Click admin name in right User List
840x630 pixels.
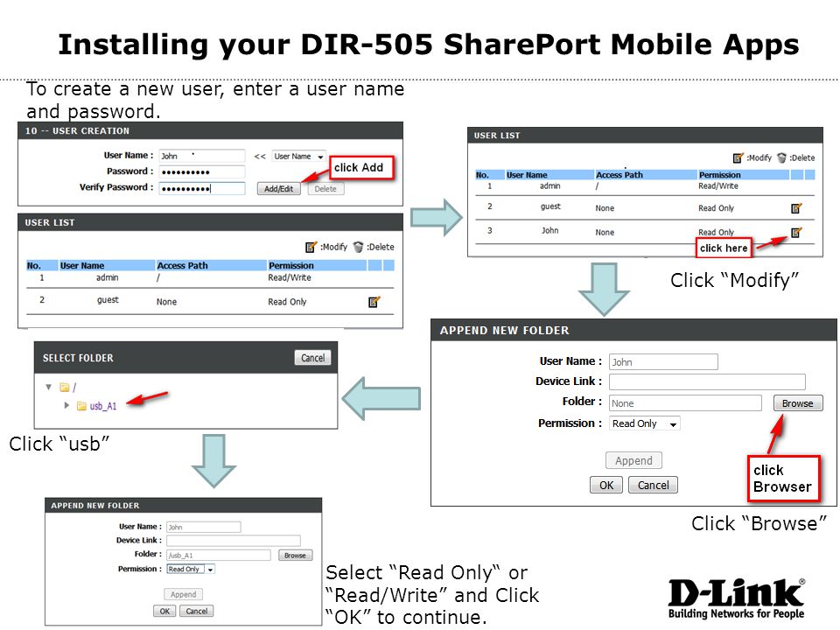click(x=549, y=185)
